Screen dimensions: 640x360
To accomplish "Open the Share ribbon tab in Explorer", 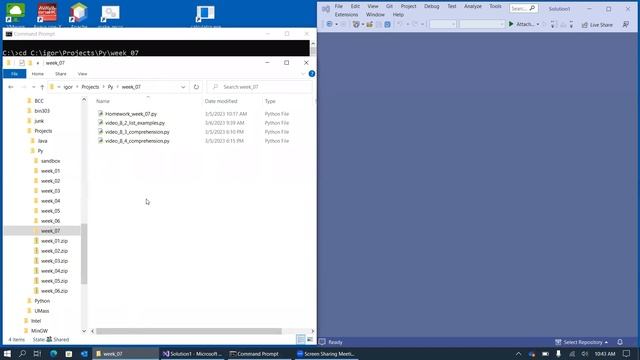I will click(60, 74).
